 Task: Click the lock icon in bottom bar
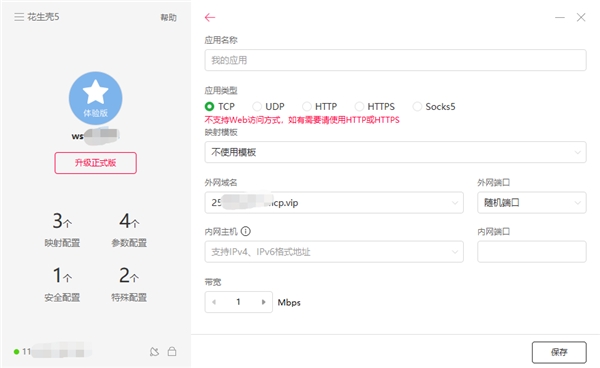pyautogui.click(x=172, y=352)
